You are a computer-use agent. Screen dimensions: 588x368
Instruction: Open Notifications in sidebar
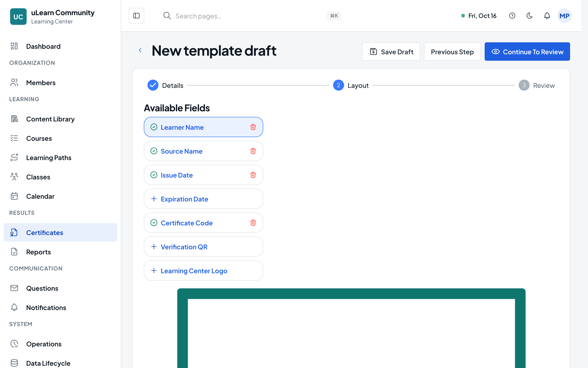(60, 308)
